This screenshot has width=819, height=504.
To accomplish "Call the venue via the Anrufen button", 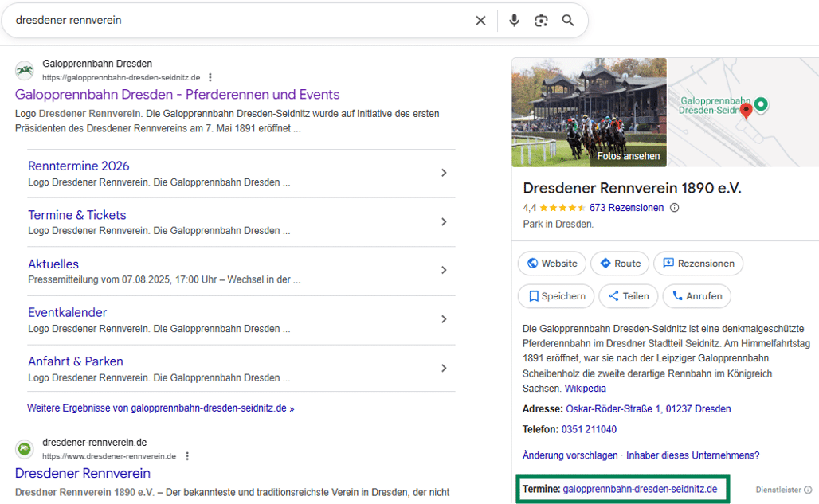I will tap(696, 295).
